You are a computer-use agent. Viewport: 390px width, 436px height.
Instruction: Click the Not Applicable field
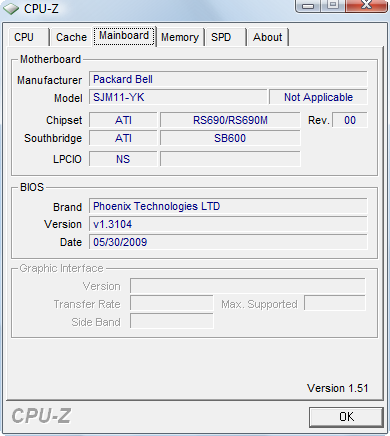pyautogui.click(x=318, y=97)
